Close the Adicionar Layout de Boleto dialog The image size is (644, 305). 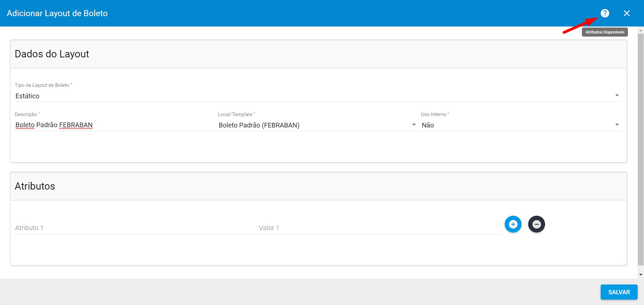[627, 13]
